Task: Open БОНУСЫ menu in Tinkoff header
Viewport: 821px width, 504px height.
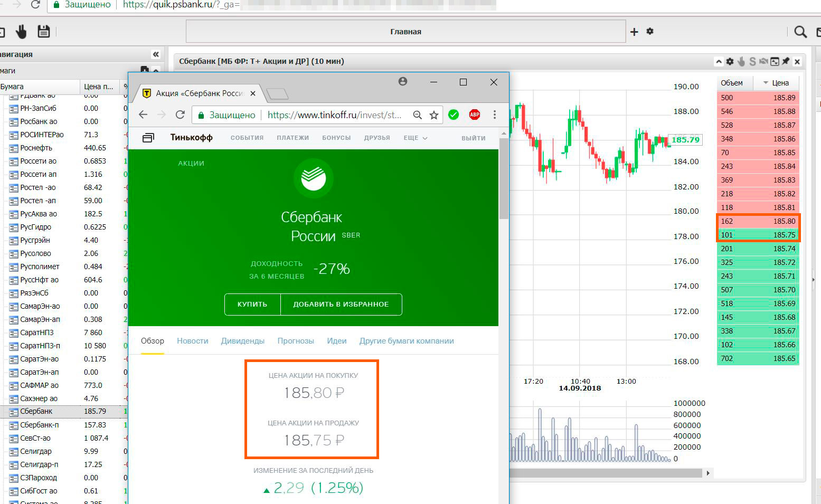Action: point(336,138)
